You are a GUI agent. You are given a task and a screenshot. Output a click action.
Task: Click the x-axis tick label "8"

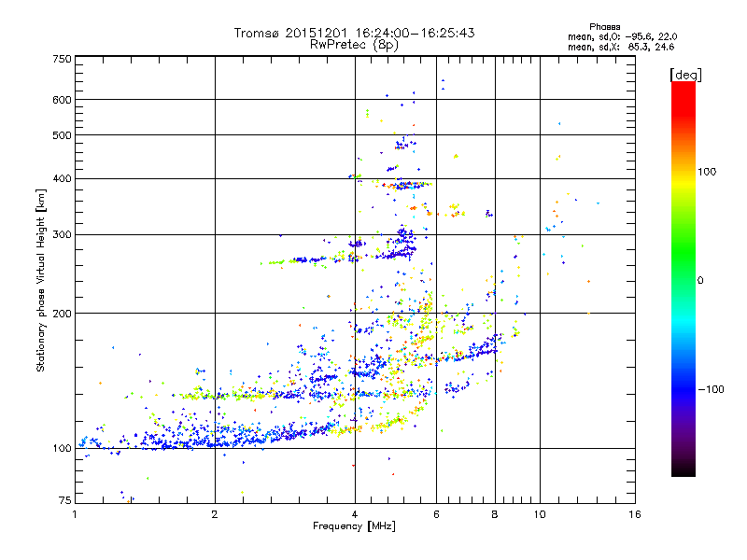pyautogui.click(x=495, y=514)
